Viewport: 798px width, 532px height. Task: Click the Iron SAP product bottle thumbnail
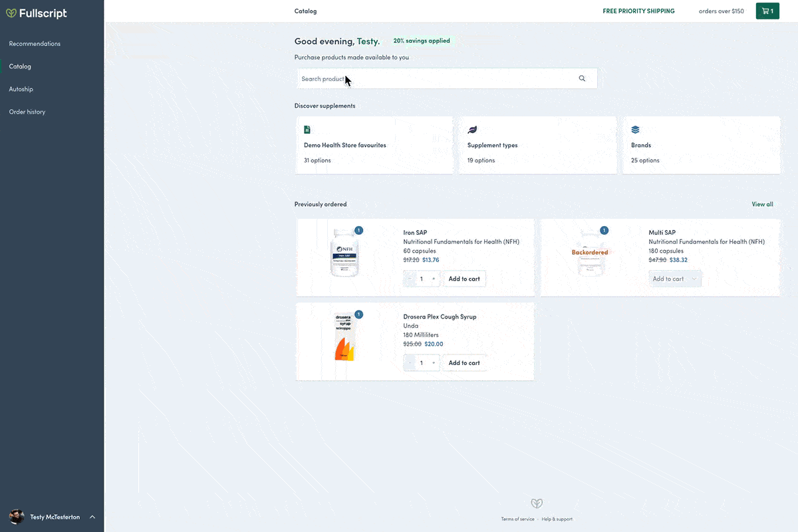(x=344, y=253)
